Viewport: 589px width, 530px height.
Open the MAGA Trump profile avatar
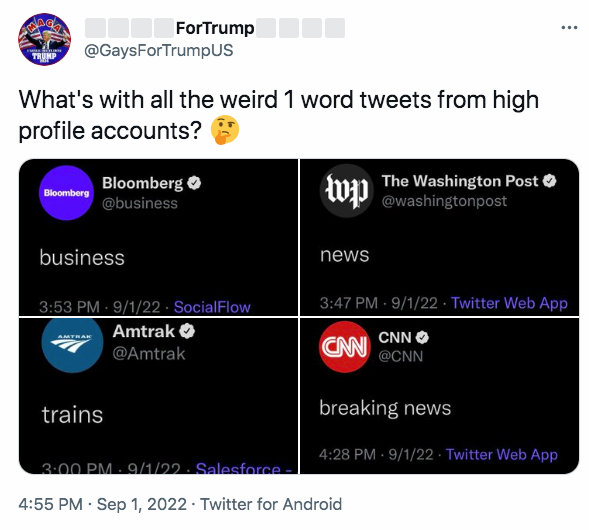44,39
